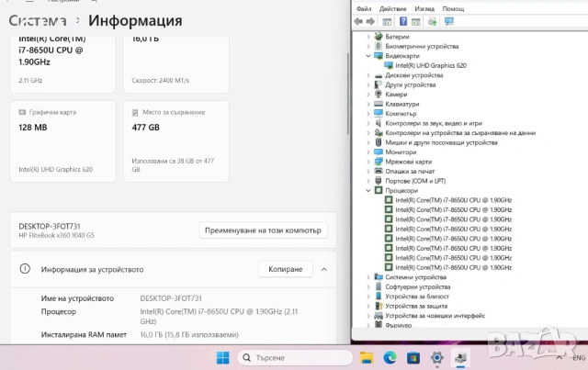Click the Device Manager taskbar icon

(460, 358)
